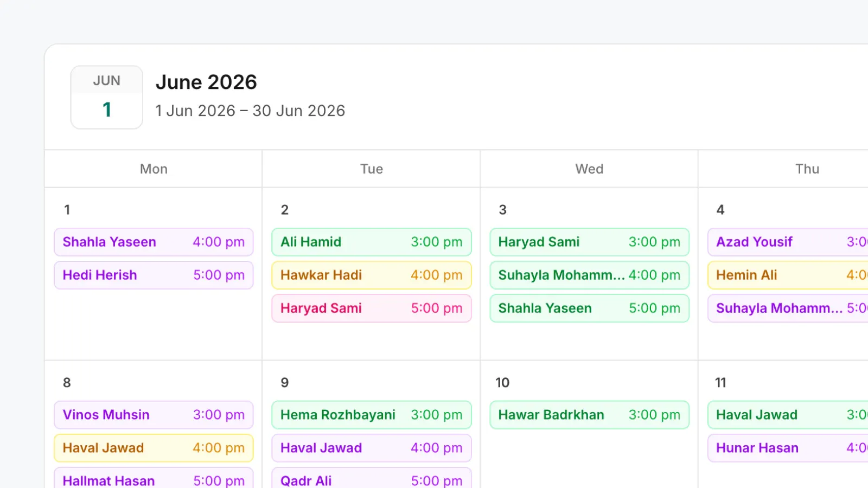Viewport: 868px width, 488px height.
Task: Select Haval Jawad 4:00 pm yellow event
Action: click(154, 448)
